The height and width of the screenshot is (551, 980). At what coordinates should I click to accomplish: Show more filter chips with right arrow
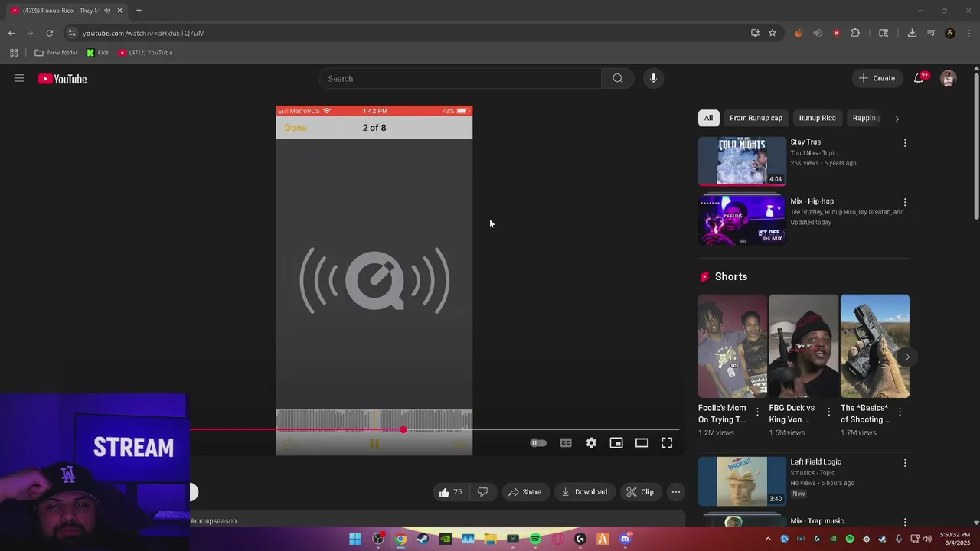coord(897,119)
